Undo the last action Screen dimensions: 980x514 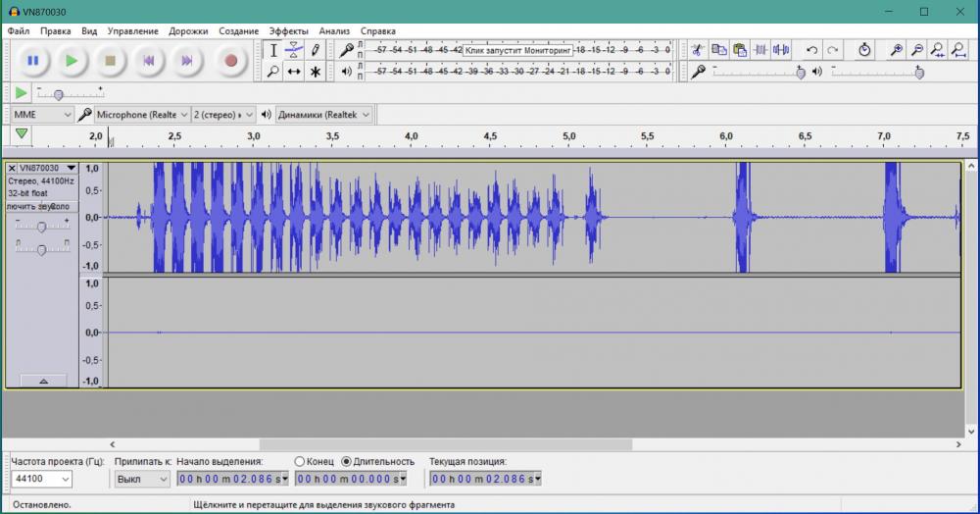(811, 50)
